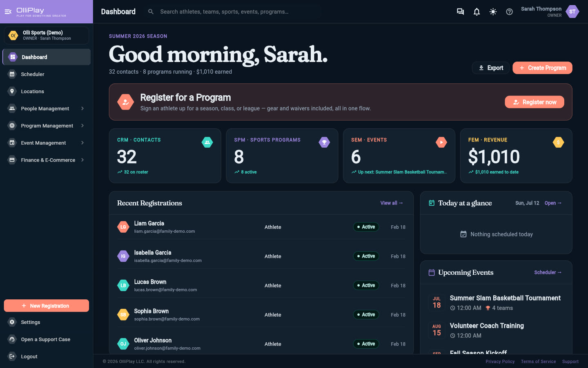The height and width of the screenshot is (368, 588).
Task: Select Dashboard in the sidebar
Action: coord(47,57)
